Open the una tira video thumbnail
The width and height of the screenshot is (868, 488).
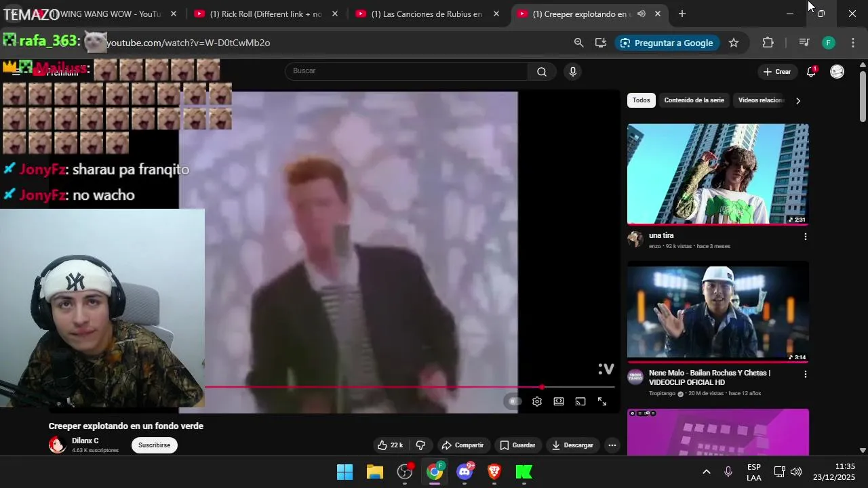(718, 174)
